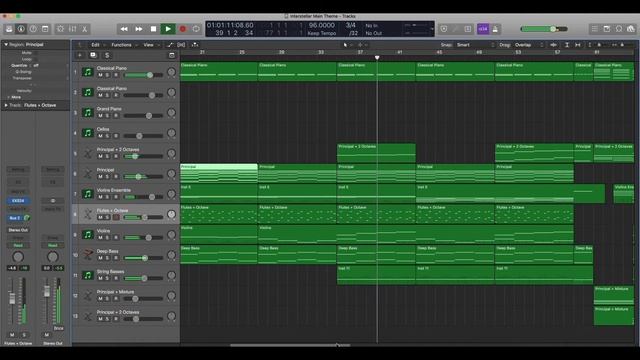Collapse the Region Principal disclosure triangle

pos(6,44)
